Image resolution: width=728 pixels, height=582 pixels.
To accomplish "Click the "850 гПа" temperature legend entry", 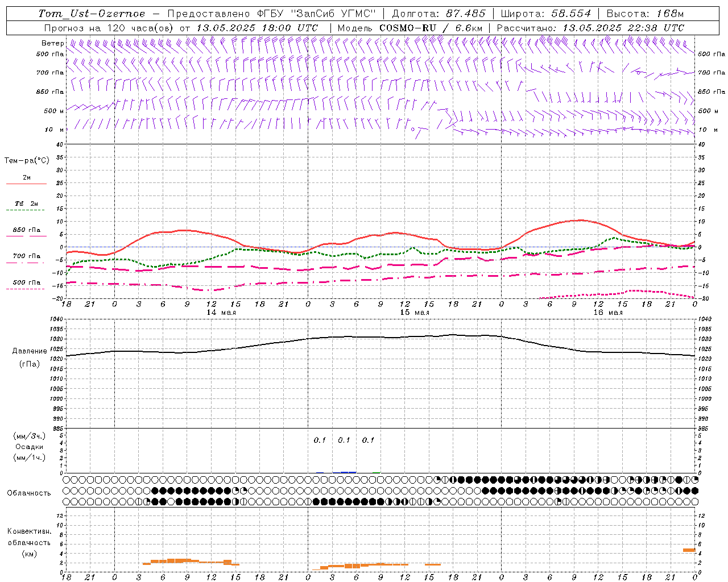I will coord(26,230).
